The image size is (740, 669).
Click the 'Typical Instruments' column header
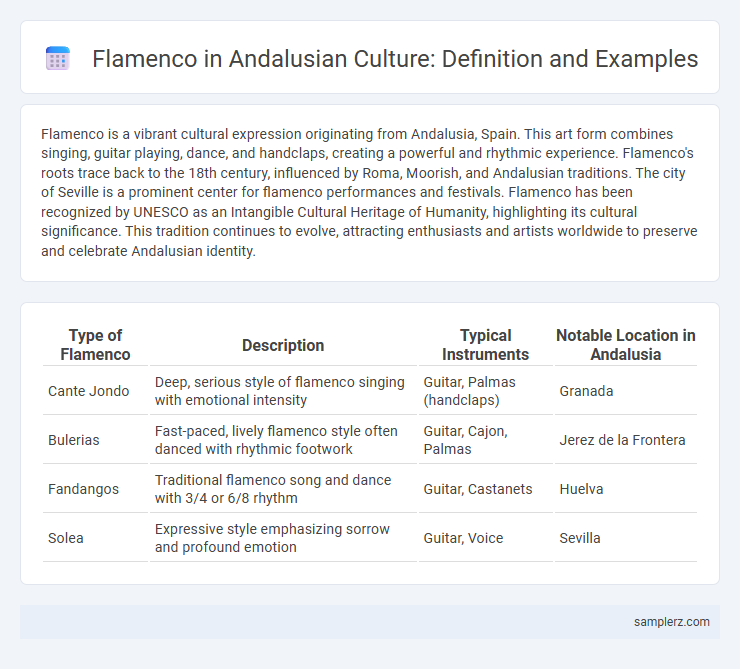486,345
